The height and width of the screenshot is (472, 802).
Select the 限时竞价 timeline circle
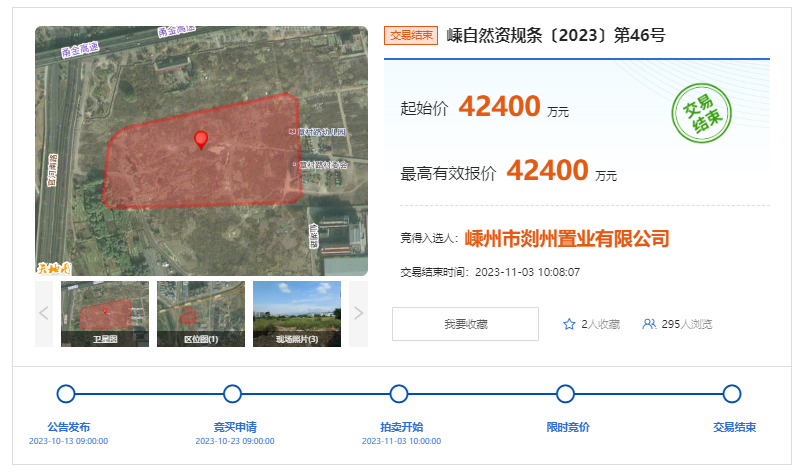(566, 394)
